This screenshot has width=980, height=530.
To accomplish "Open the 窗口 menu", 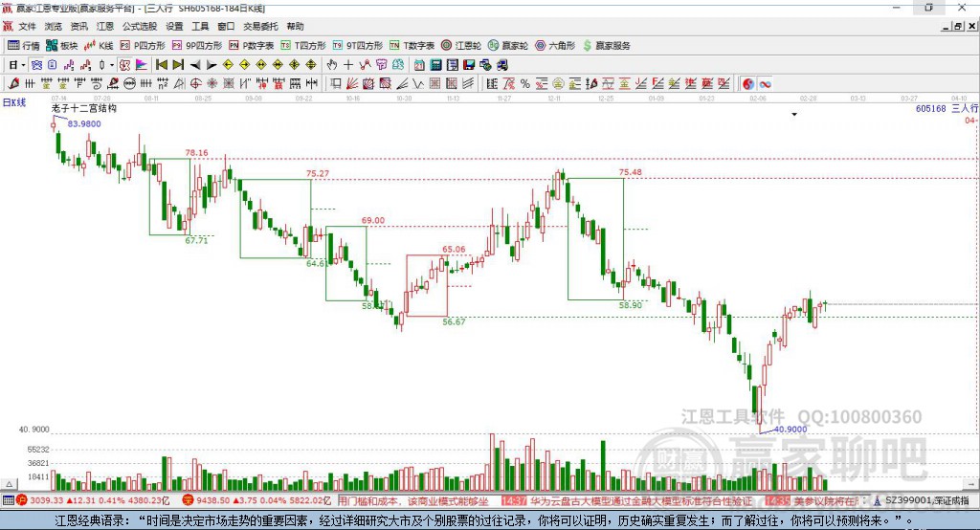I will [x=226, y=26].
